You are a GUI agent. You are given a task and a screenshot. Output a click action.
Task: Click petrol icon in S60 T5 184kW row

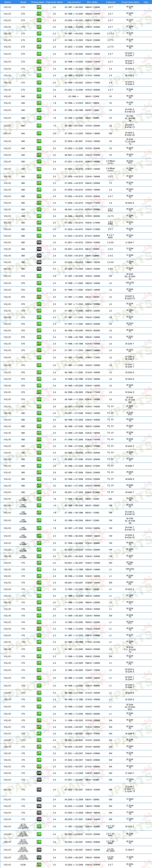pyautogui.click(x=39, y=183)
